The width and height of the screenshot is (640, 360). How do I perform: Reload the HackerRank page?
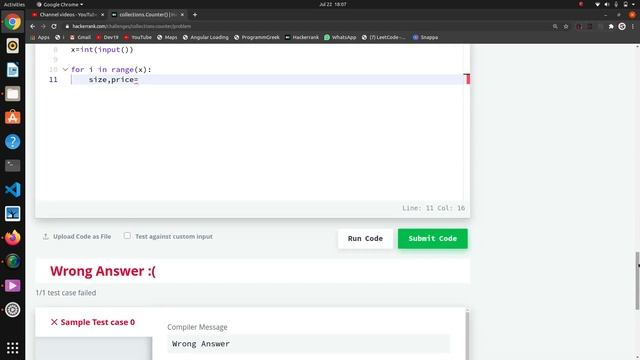54,26
